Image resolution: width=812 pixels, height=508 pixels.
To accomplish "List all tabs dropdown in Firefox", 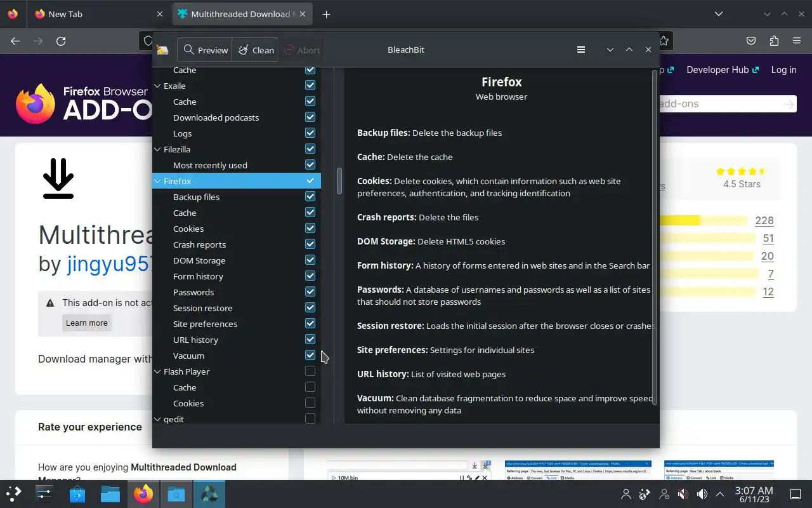I will 718,14.
